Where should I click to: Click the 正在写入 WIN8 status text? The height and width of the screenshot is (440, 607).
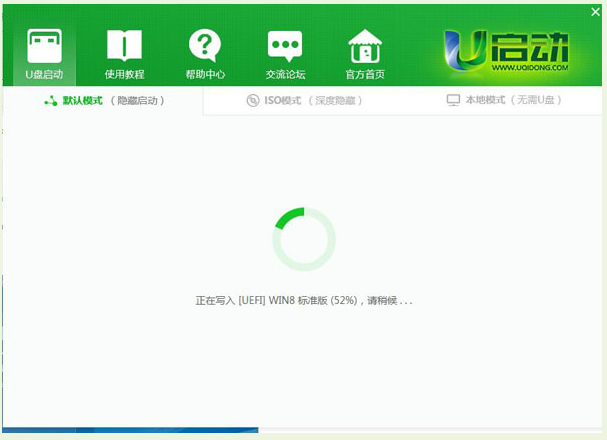click(x=303, y=300)
